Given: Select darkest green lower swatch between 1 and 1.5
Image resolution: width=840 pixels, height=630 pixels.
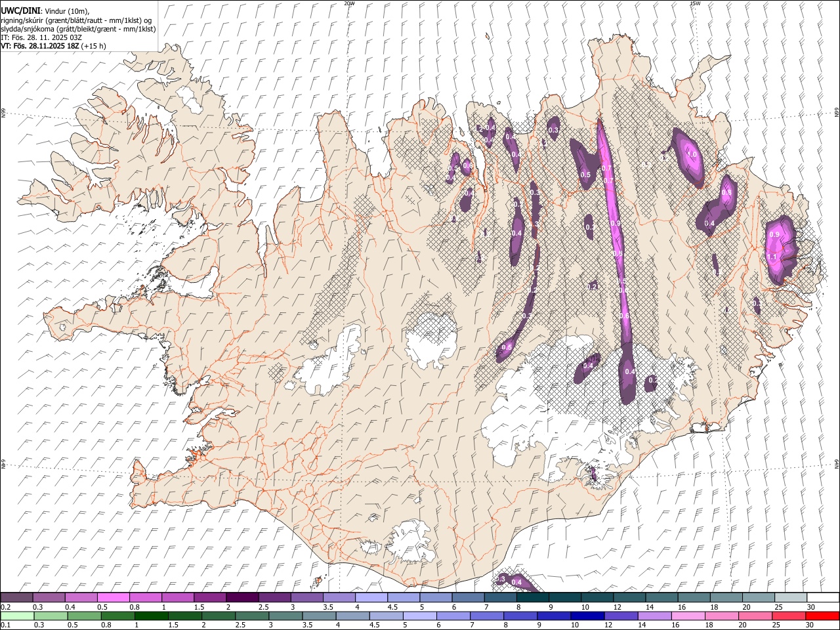Looking at the screenshot, I should pos(152,616).
